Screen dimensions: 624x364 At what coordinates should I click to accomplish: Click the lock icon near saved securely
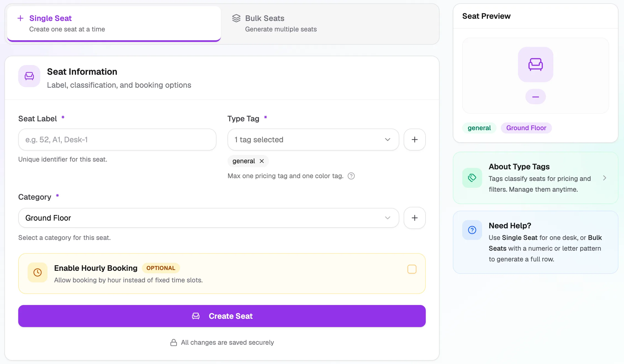point(174,342)
